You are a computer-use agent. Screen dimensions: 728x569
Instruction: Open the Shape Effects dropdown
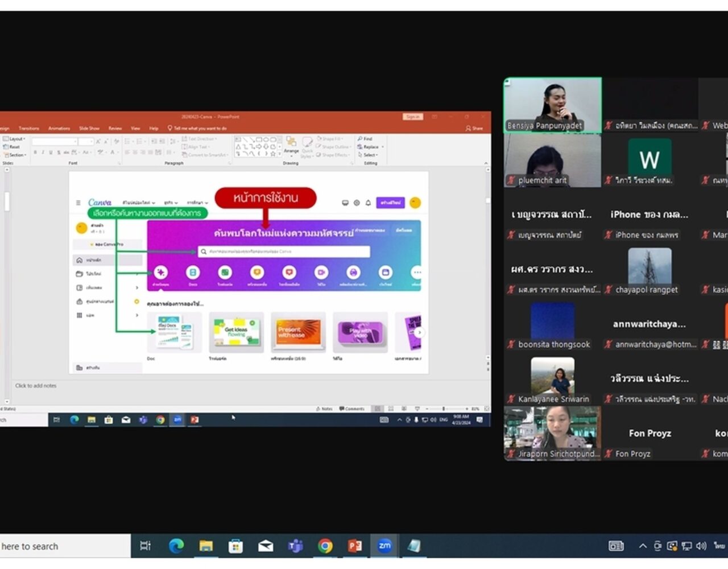click(x=334, y=155)
